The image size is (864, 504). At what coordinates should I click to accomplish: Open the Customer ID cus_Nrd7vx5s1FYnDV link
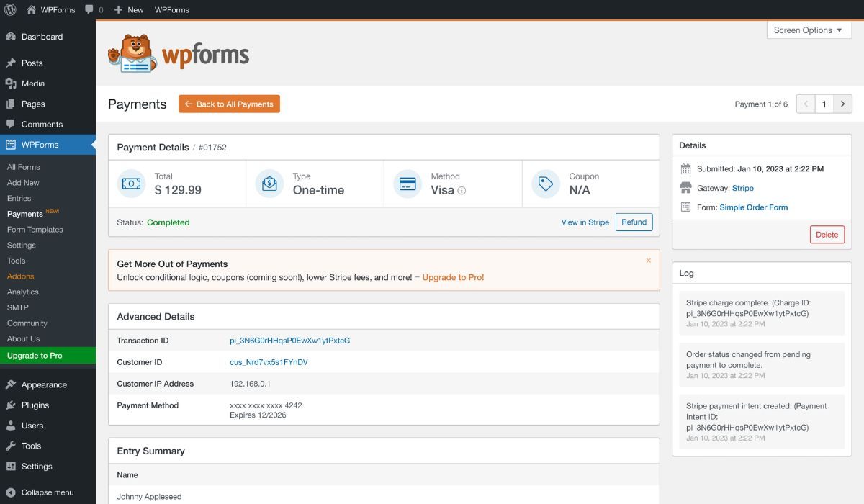[x=269, y=362]
